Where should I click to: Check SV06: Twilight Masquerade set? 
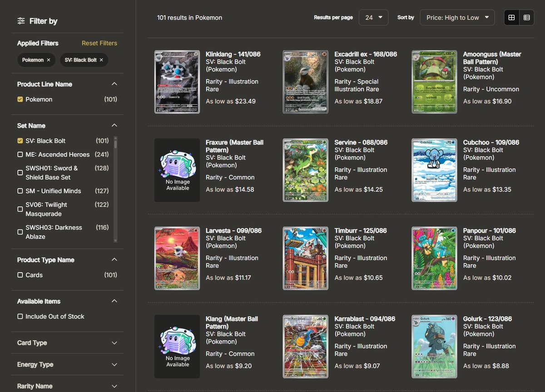20,209
